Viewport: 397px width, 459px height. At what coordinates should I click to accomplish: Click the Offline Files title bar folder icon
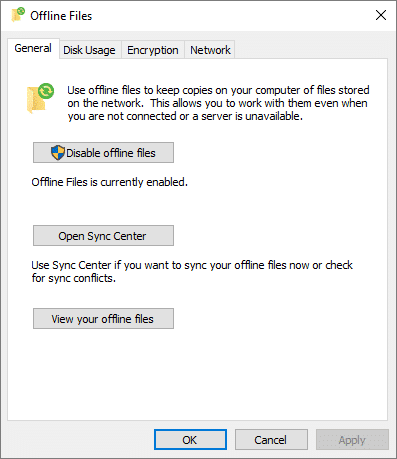pos(18,15)
